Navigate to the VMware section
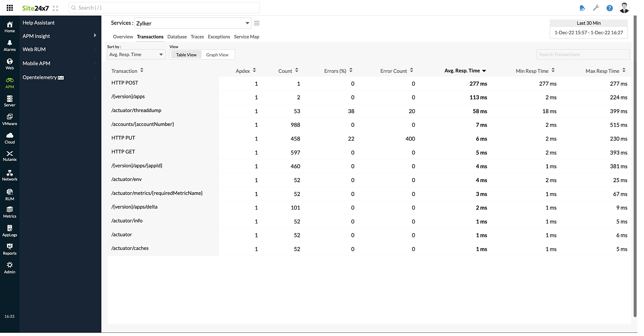This screenshot has width=644, height=336. (10, 119)
